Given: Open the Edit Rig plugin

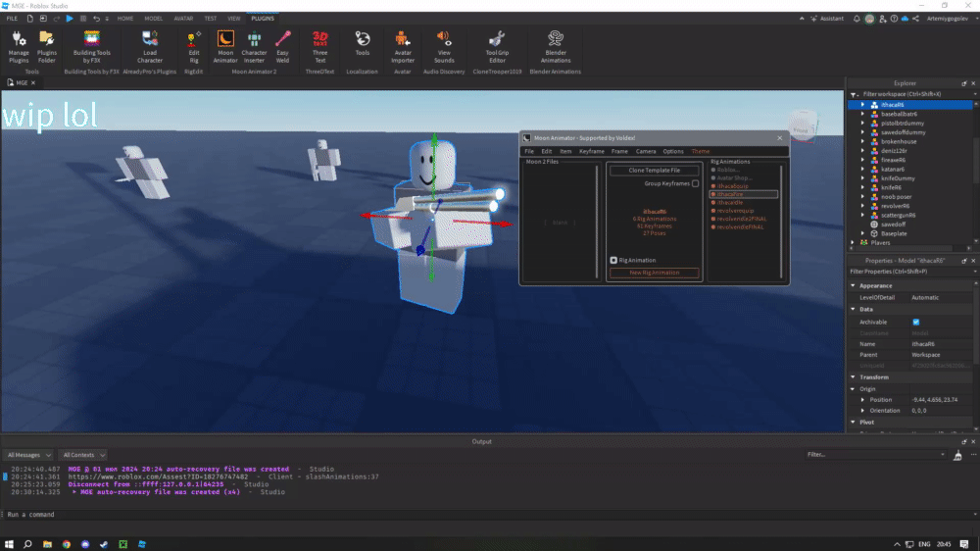Looking at the screenshot, I should [x=194, y=47].
